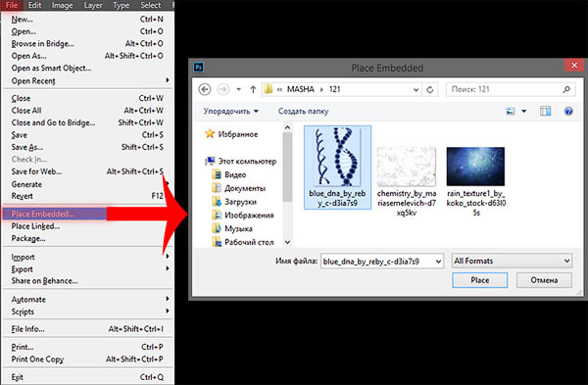Toggle the preview pane icon
The width and height of the screenshot is (588, 385).
coord(545,111)
